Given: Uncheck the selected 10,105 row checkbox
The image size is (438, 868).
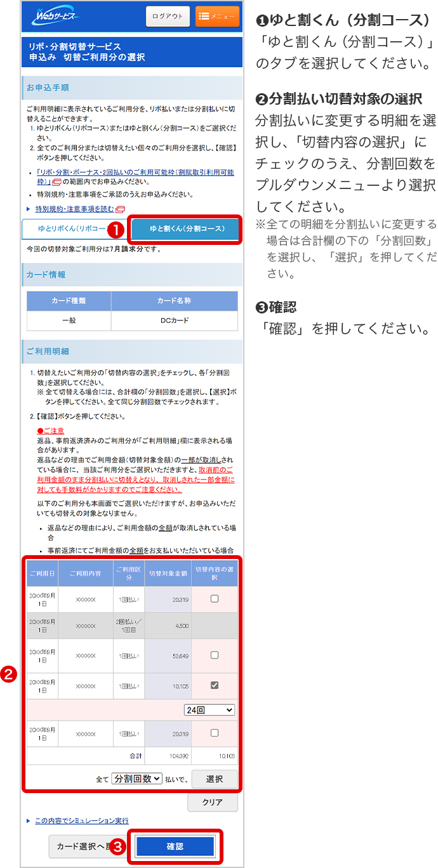Looking at the screenshot, I should (215, 685).
